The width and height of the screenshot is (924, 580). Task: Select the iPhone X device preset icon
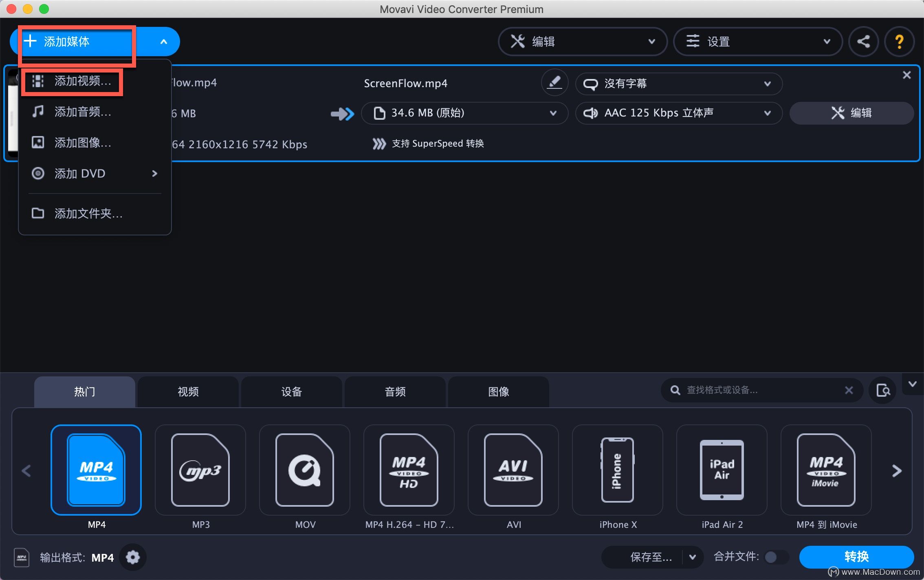click(618, 470)
